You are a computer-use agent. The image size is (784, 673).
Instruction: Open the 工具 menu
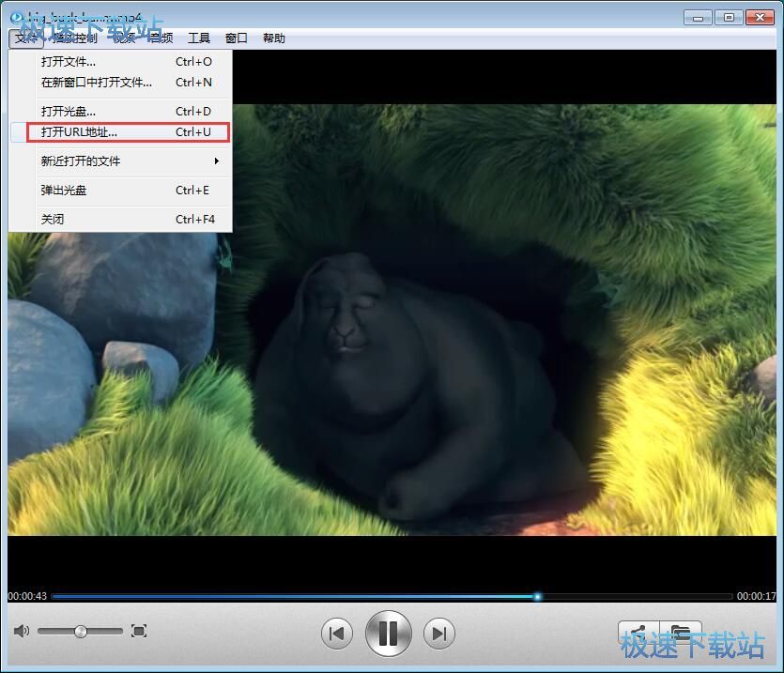[199, 38]
